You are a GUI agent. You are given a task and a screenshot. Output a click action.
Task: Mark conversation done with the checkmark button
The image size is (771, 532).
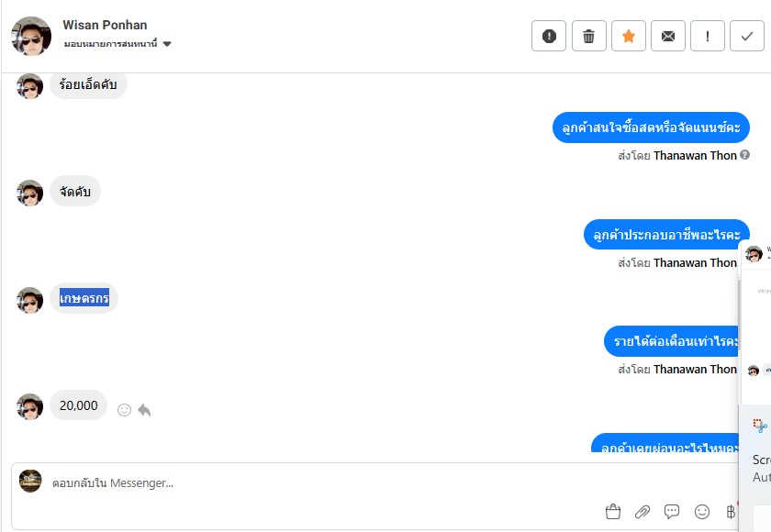pos(747,36)
